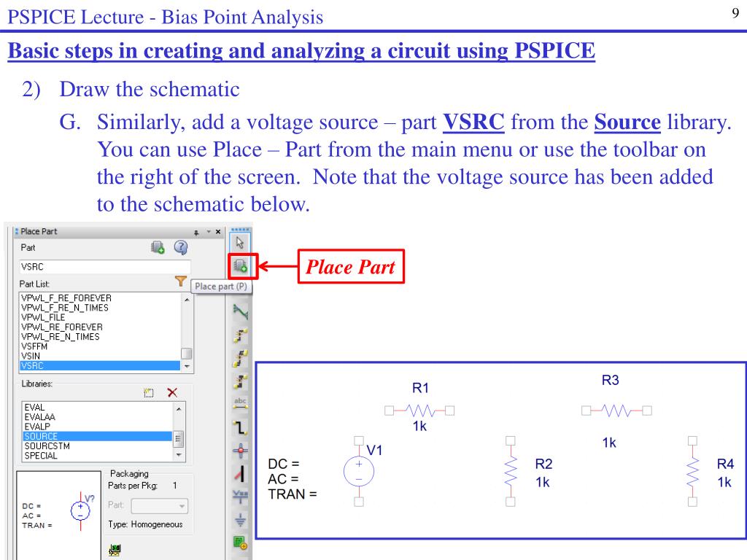
Task: Select the Place net alias abc tool
Action: (x=241, y=404)
